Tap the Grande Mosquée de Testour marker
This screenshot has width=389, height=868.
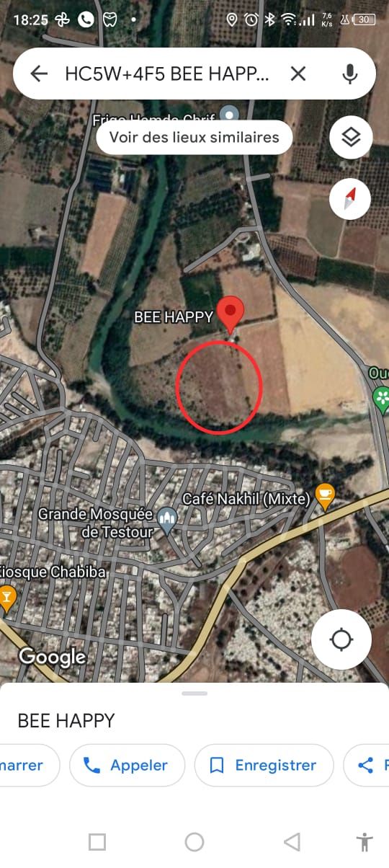(167, 521)
